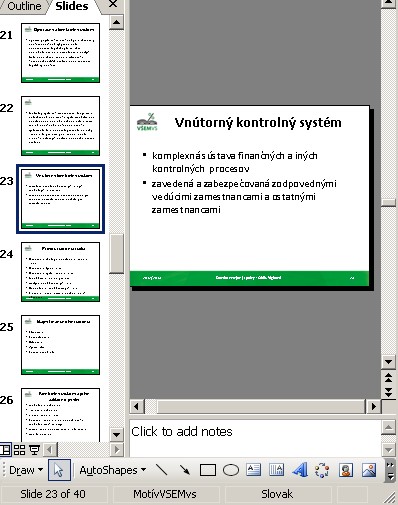This screenshot has height=505, width=398.
Task: Click slide title Vnútorný kontrolný systém
Action: (258, 122)
